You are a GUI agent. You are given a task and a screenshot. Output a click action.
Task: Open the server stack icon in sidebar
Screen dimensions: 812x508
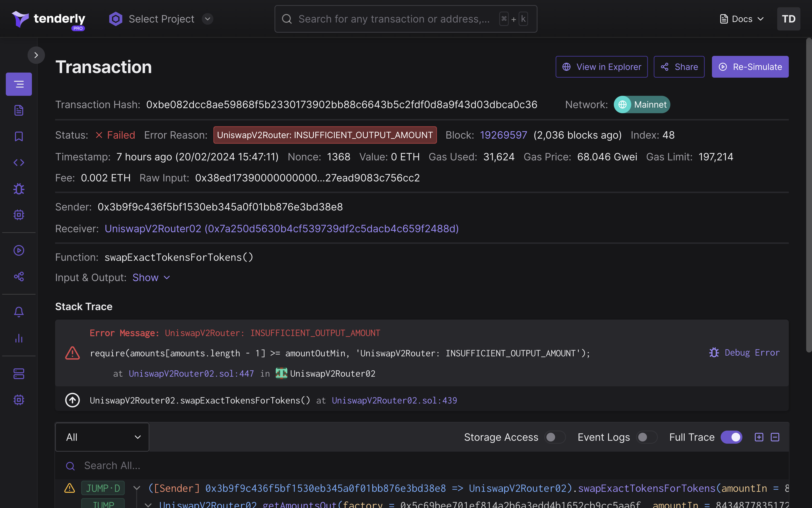[19, 374]
